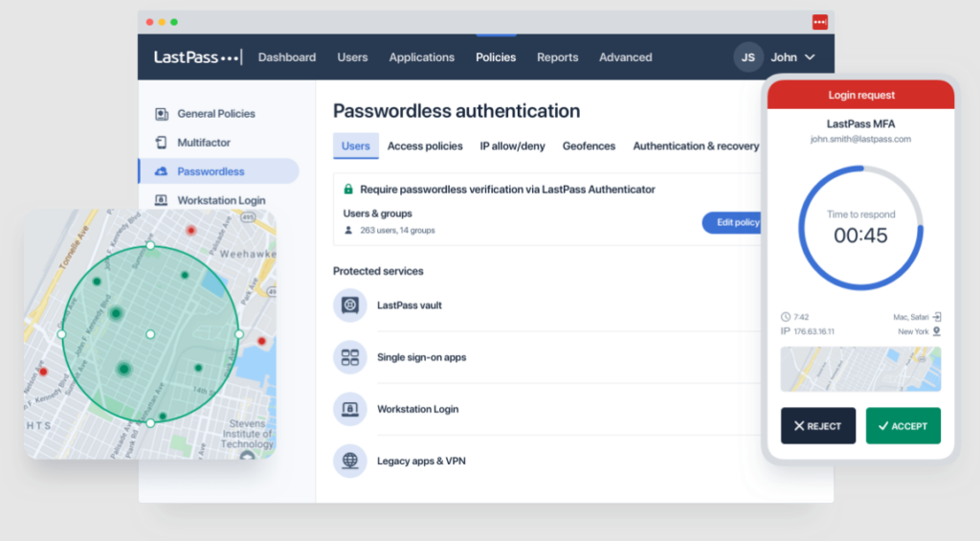The image size is (980, 541).
Task: Click the circular time-to-respond countdown
Action: pyautogui.click(x=860, y=228)
